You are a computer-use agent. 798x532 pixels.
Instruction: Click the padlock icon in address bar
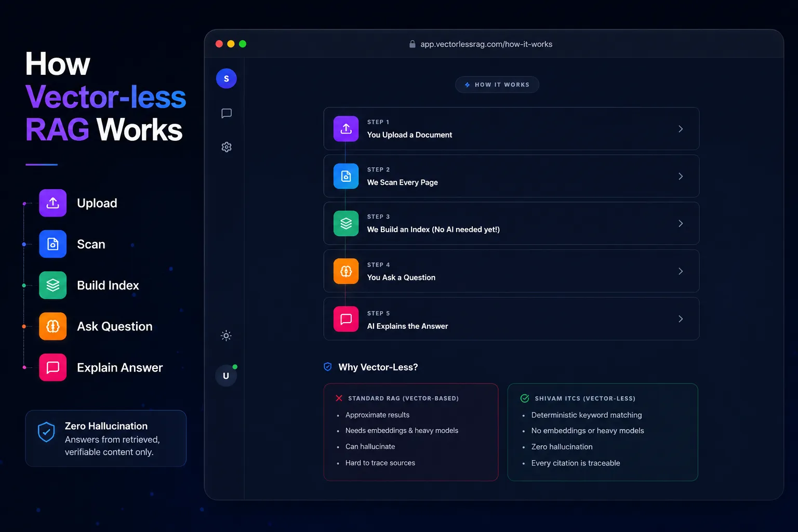(x=413, y=44)
